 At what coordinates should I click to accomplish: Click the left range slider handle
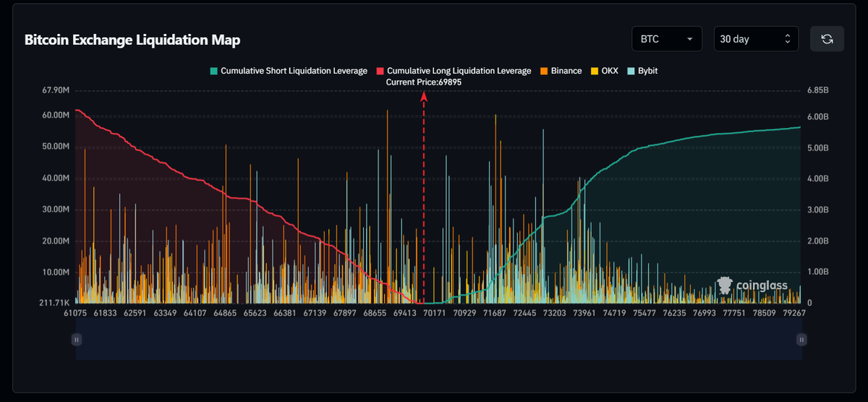[x=77, y=339]
